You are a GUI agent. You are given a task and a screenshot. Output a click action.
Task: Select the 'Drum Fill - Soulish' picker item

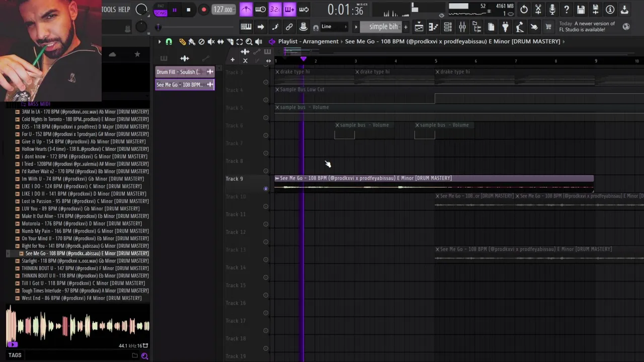click(185, 72)
